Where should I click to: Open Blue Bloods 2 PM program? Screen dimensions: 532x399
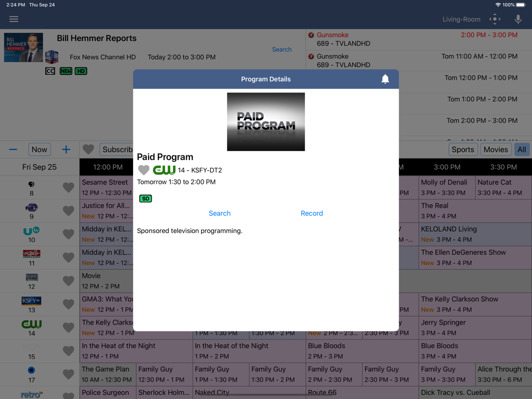[362, 351]
